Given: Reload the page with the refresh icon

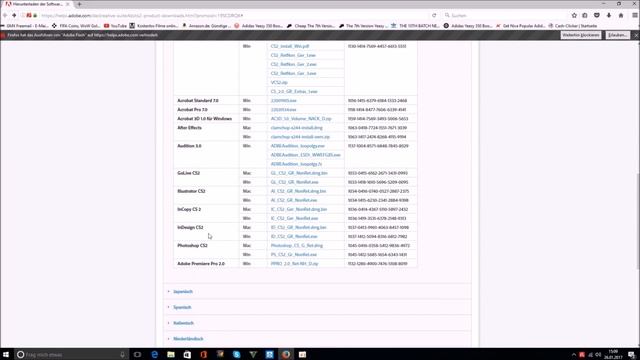Looking at the screenshot, I should 434,16.
